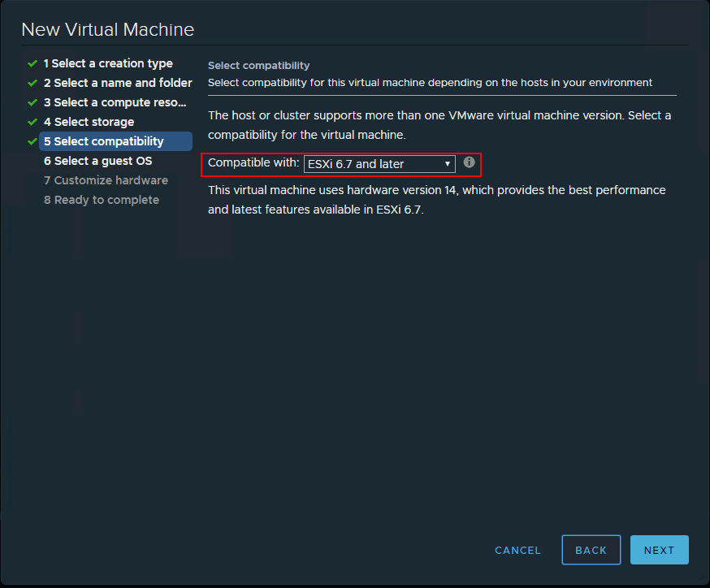Click the checkmark for Select a compute resource
This screenshot has height=588, width=710.
coord(32,102)
